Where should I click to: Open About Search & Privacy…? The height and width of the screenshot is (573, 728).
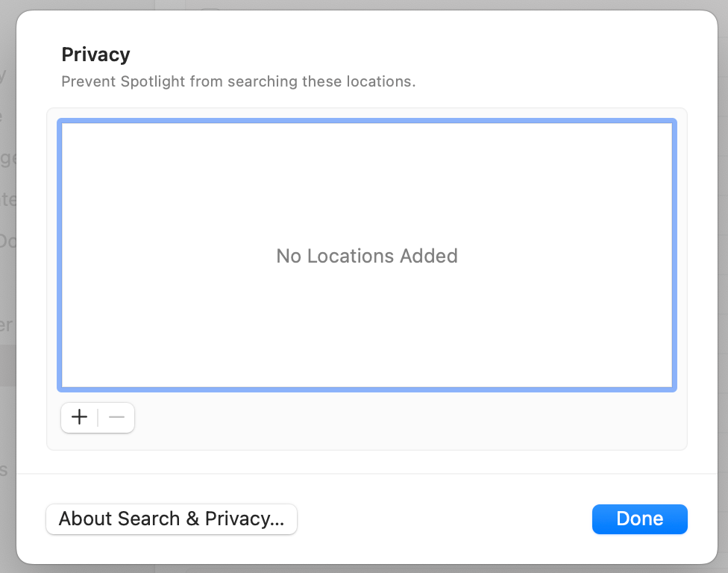172,519
